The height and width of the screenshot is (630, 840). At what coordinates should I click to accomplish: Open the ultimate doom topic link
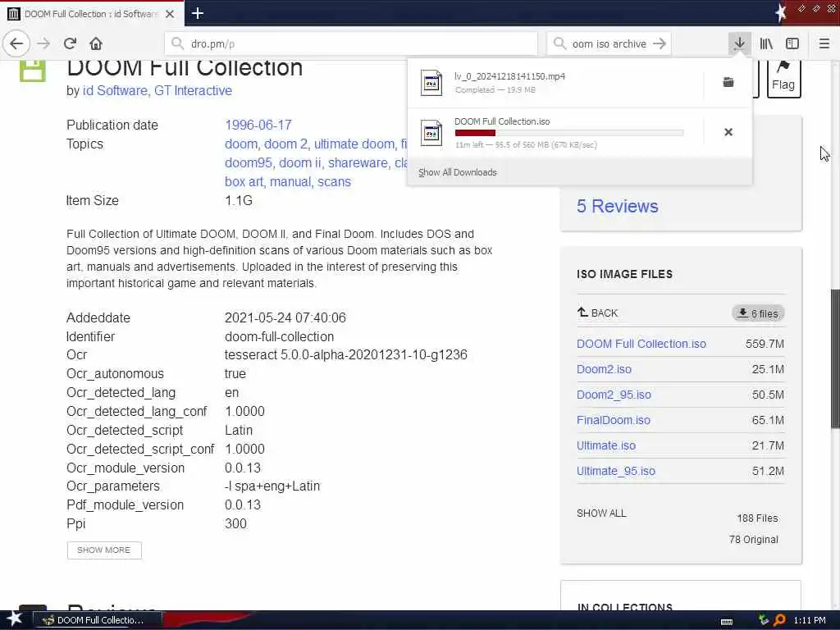(x=354, y=144)
